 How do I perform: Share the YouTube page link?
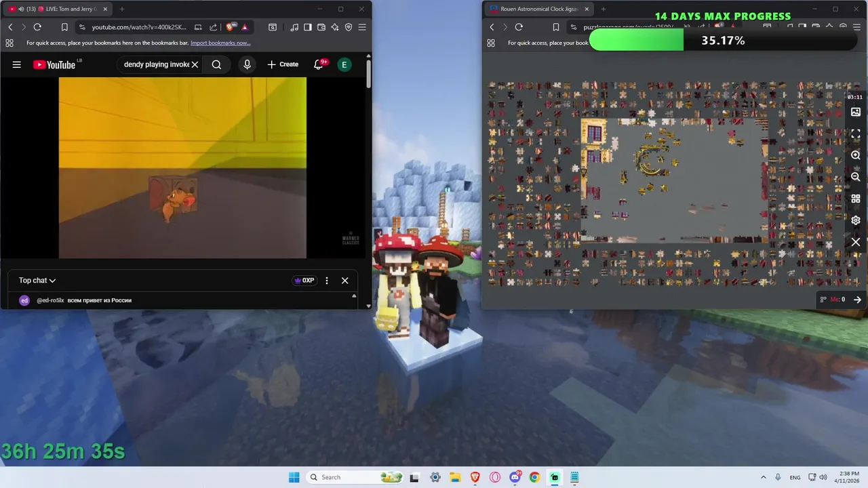tap(213, 27)
